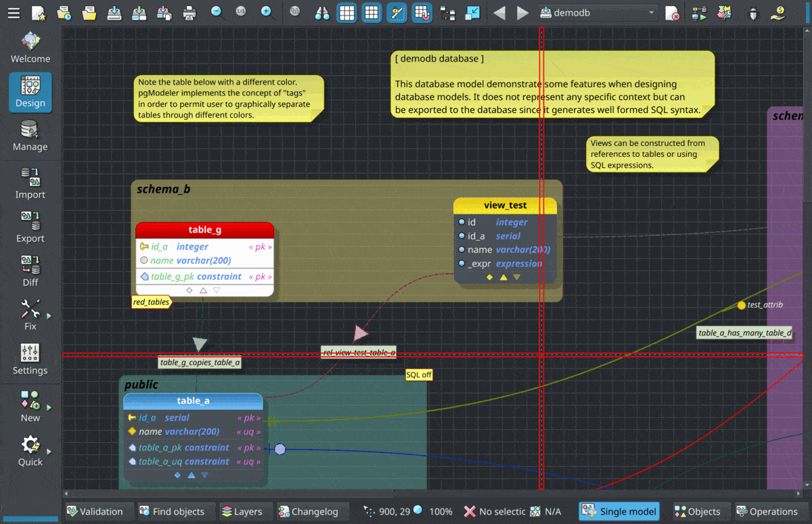This screenshot has height=524, width=812.
Task: Open the Diff tool
Action: (x=30, y=271)
